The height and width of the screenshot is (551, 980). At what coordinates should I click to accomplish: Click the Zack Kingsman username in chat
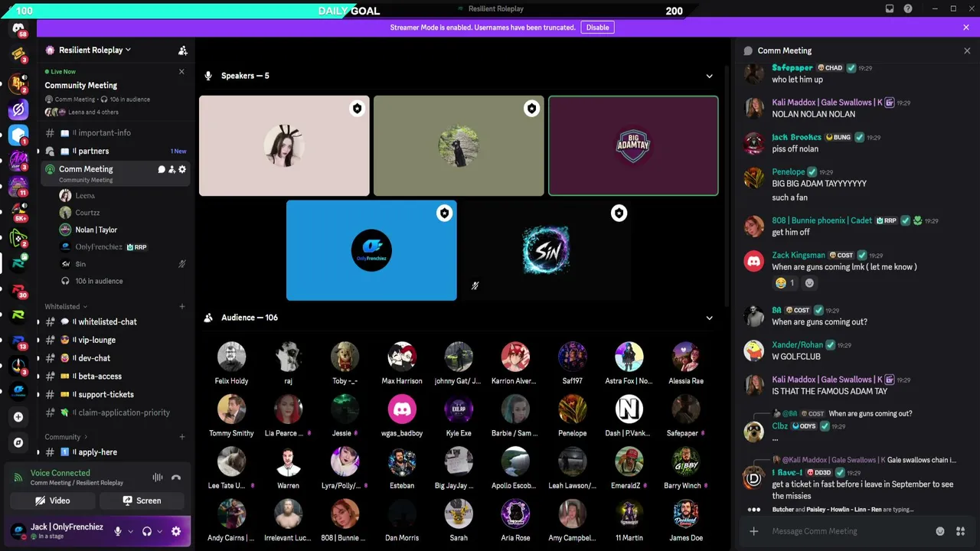point(799,255)
